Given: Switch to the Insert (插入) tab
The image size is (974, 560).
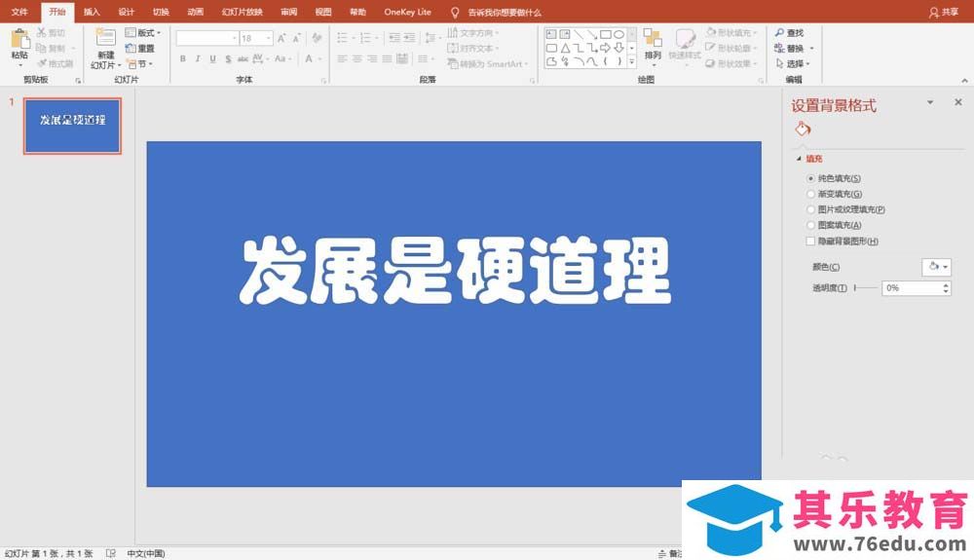Looking at the screenshot, I should (x=92, y=12).
